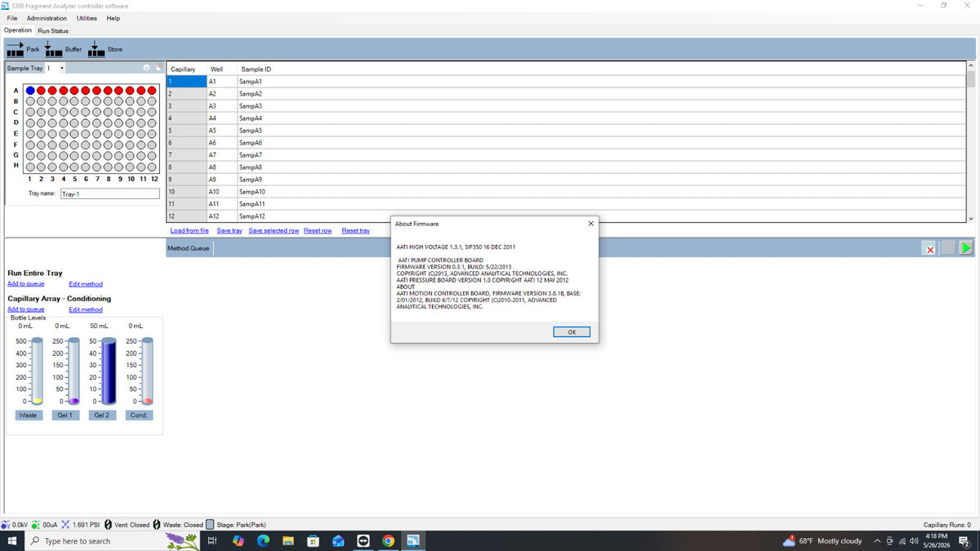Select well F9 on plate
Image resolution: width=980 pixels, height=551 pixels.
[x=118, y=144]
